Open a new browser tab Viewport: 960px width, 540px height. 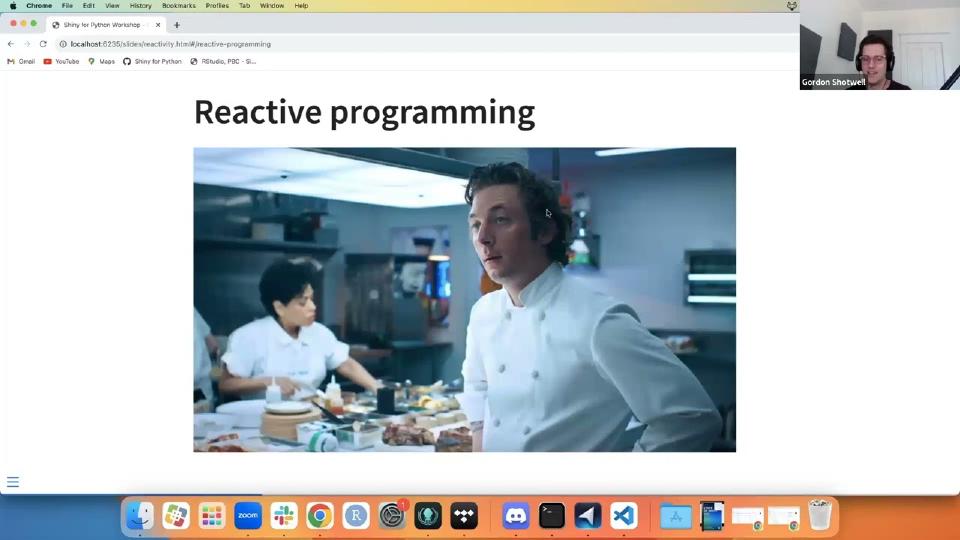coord(177,25)
